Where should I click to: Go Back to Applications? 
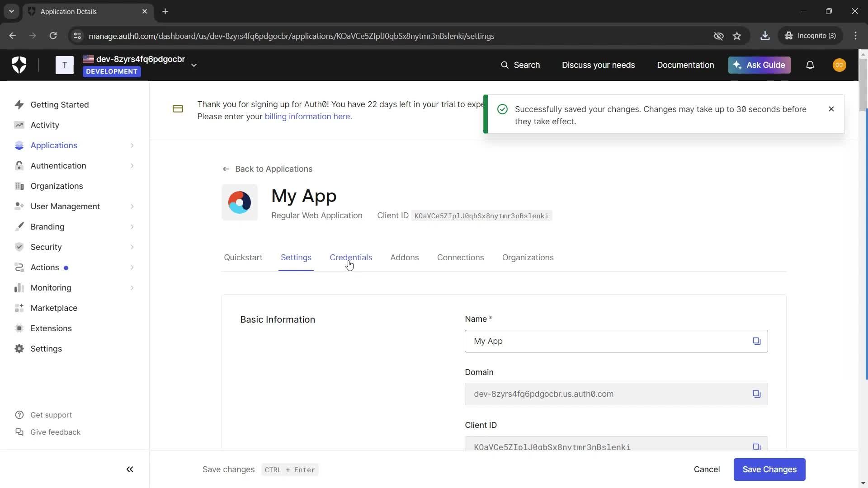pyautogui.click(x=267, y=169)
